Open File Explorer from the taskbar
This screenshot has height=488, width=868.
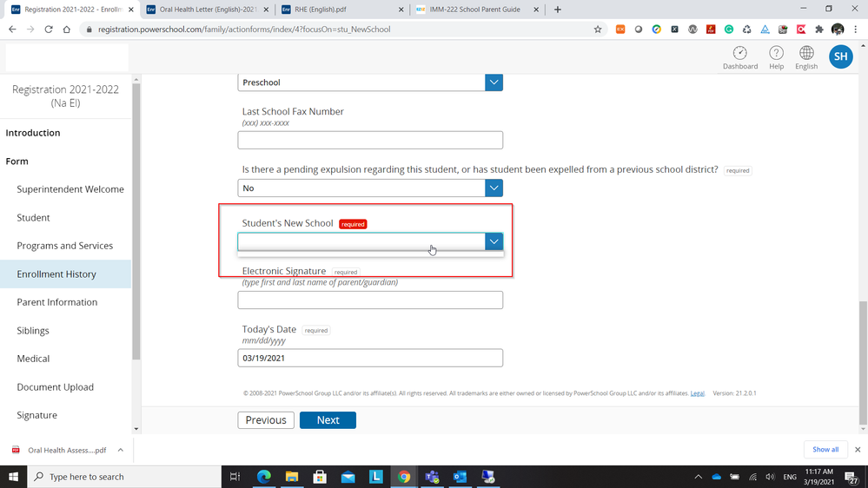[292, 477]
